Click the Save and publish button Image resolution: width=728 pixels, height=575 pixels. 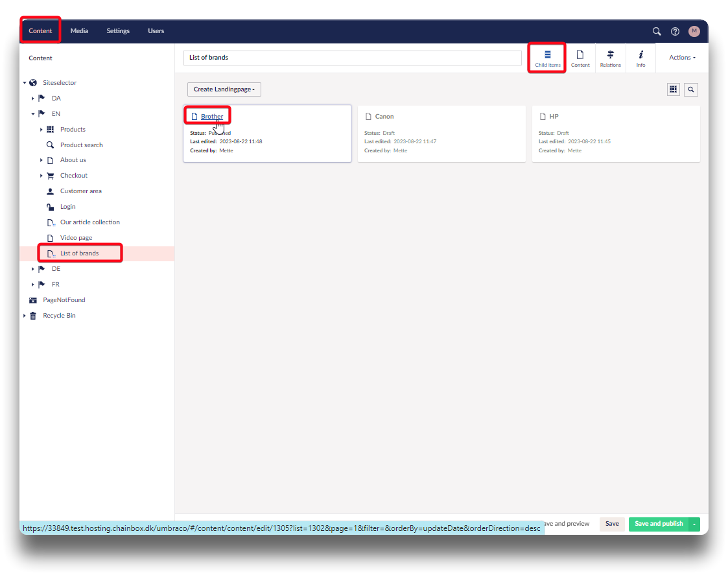[658, 524]
